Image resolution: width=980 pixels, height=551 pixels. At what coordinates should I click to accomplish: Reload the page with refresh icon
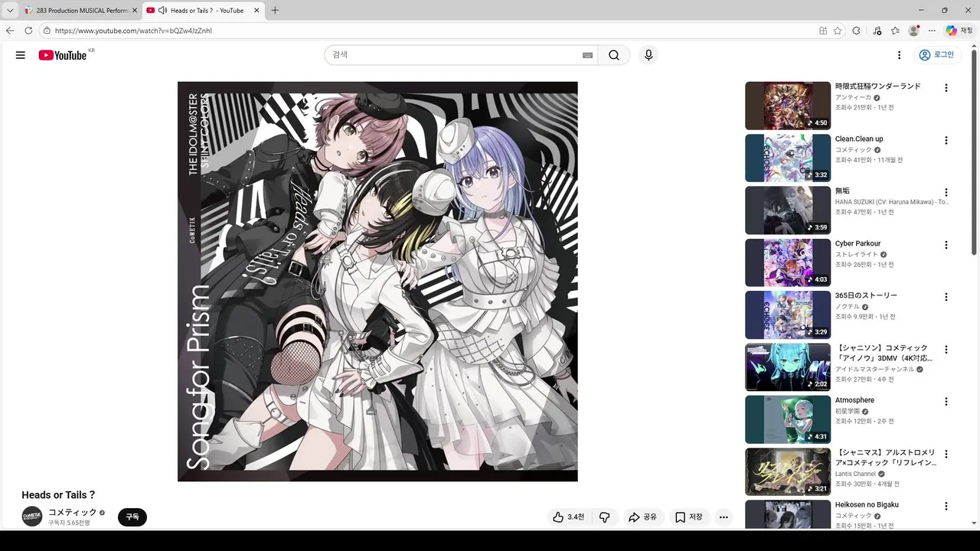click(x=28, y=31)
